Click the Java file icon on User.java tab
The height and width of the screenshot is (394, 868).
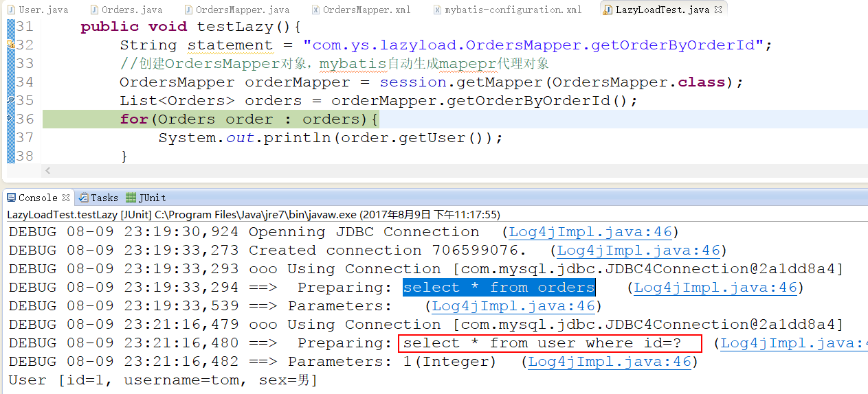pos(11,10)
